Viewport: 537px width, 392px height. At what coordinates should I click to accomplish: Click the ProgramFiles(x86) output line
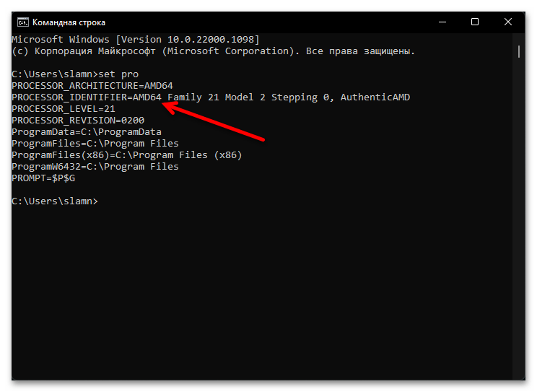coord(127,155)
